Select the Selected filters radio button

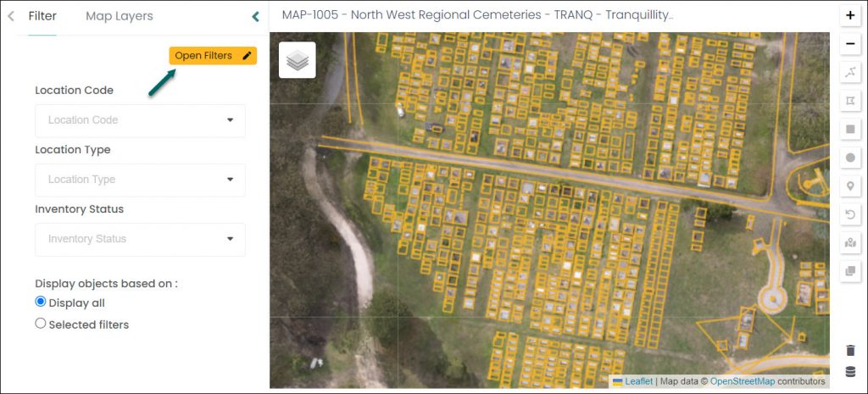[40, 324]
